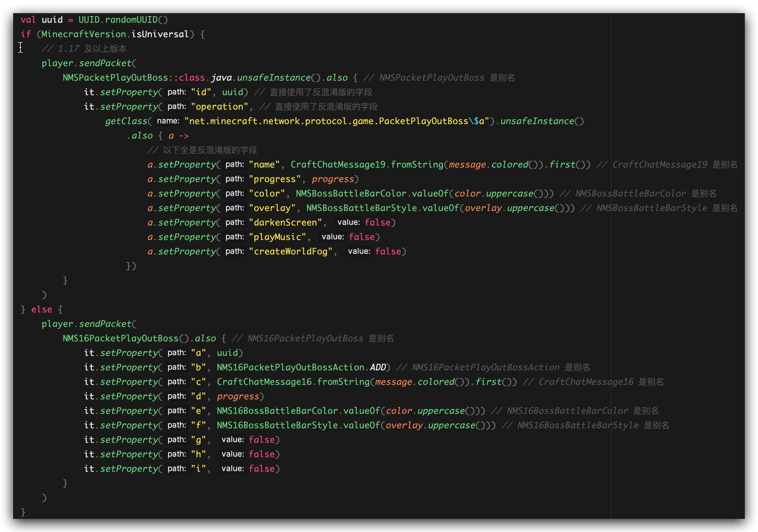The image size is (758, 532).
Task: Click the "operation" string literal
Action: (219, 107)
